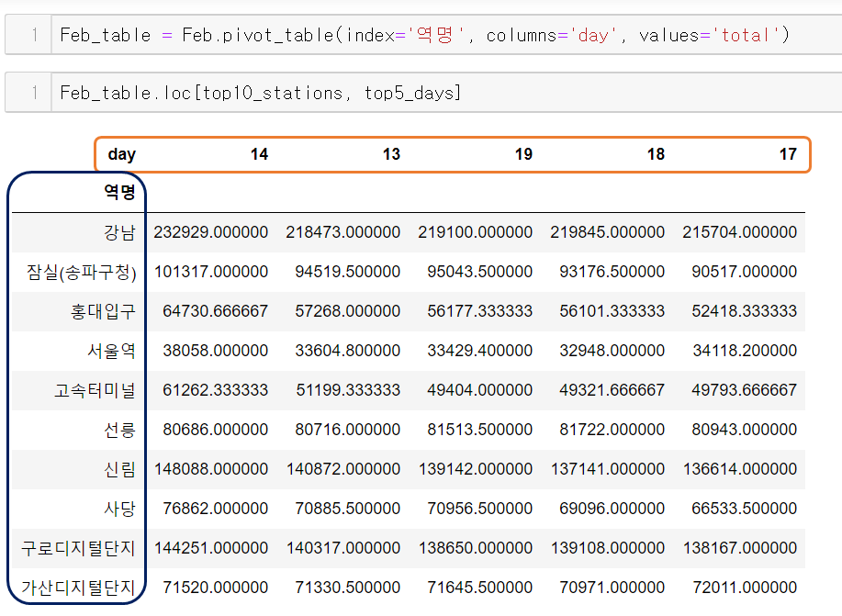Screen dimensions: 842x616
Task: Click the pivot_table code cell input
Action: [x=447, y=35]
